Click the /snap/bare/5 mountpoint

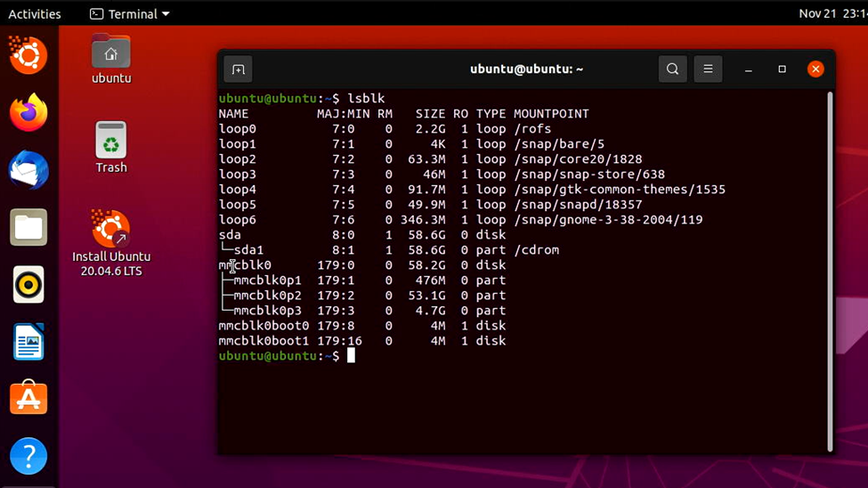click(559, 144)
